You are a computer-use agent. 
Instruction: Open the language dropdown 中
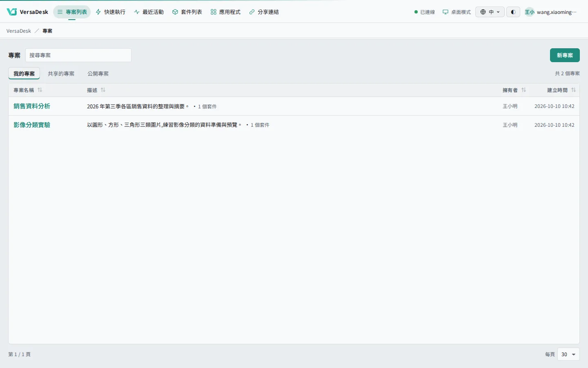coord(490,12)
